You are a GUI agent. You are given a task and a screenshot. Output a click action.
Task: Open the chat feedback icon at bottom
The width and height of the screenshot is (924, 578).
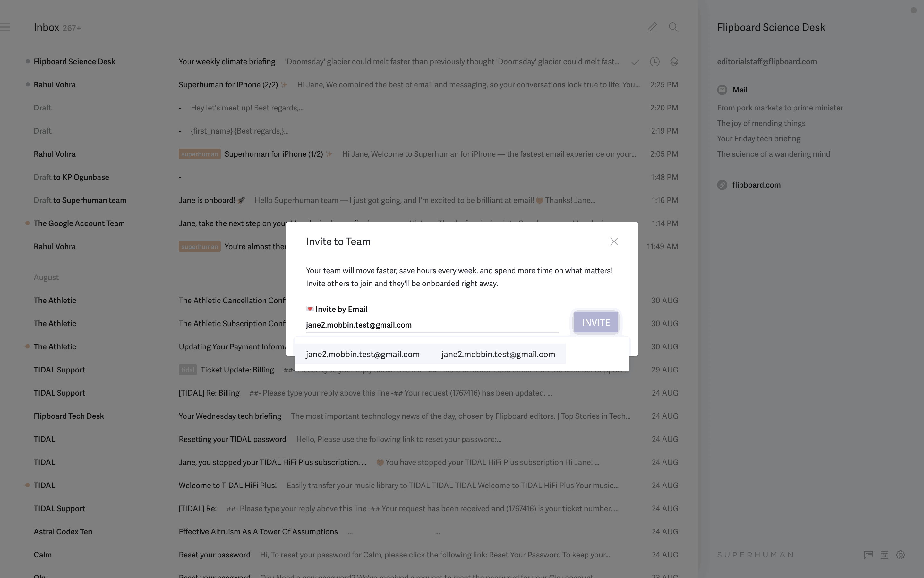[x=868, y=555]
